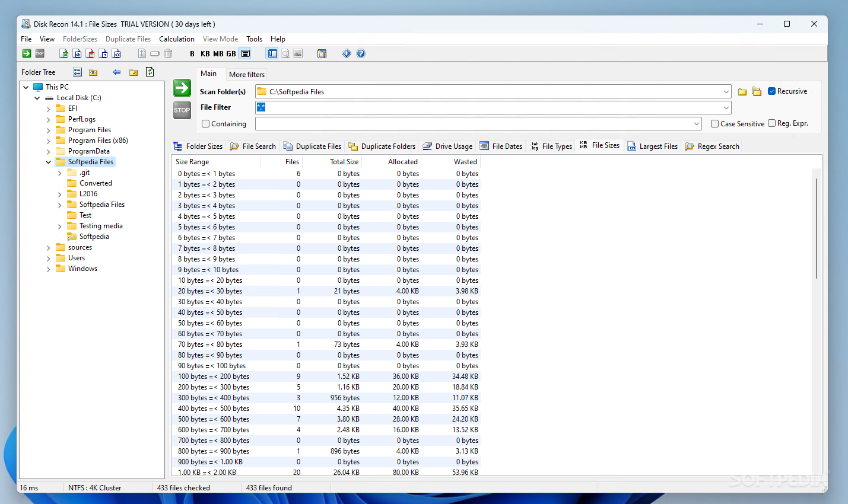This screenshot has width=848, height=504.
Task: Expand the .git folder node
Action: click(x=60, y=173)
